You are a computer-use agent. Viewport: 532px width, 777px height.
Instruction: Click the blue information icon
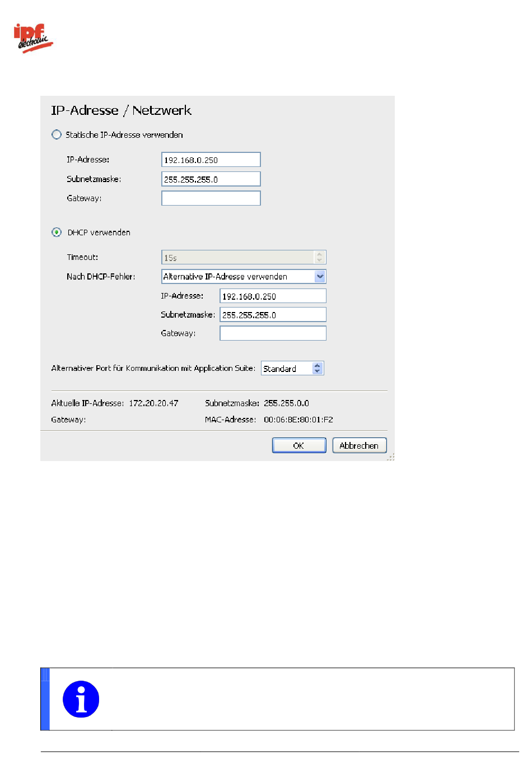(81, 699)
